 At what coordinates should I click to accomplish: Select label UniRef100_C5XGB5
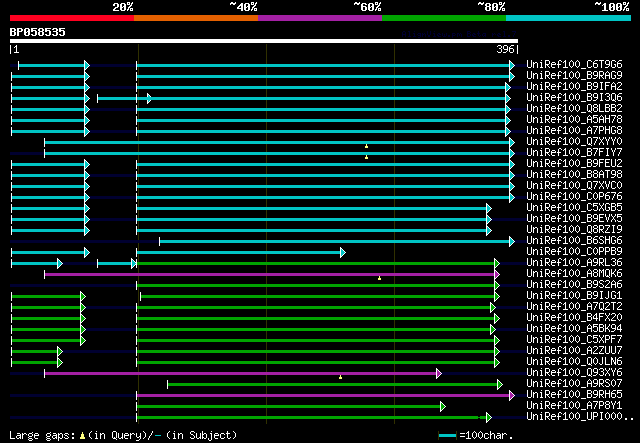point(574,208)
